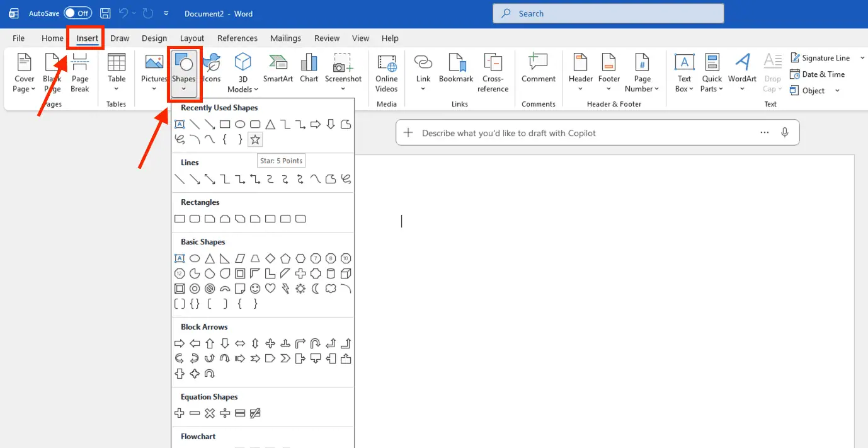The height and width of the screenshot is (448, 868).
Task: Open the Screenshot dropdown
Action: tap(343, 89)
